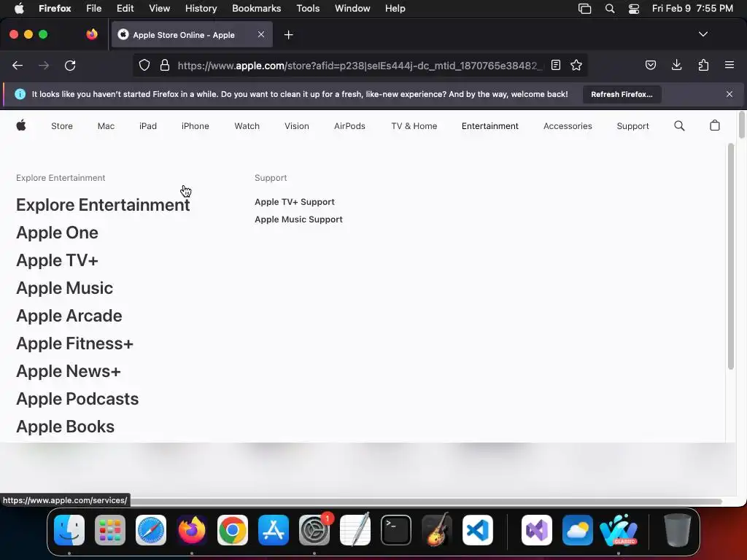The height and width of the screenshot is (560, 747).
Task: Open the Pocket save icon
Action: (650, 65)
